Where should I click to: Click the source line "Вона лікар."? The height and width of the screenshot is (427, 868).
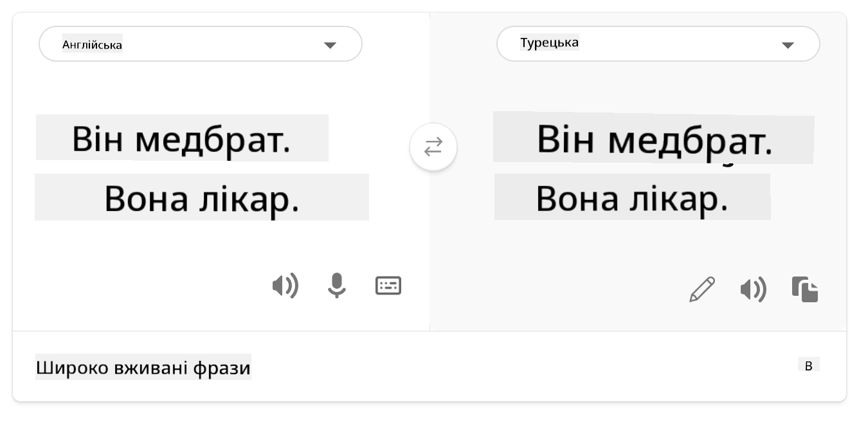pyautogui.click(x=202, y=198)
